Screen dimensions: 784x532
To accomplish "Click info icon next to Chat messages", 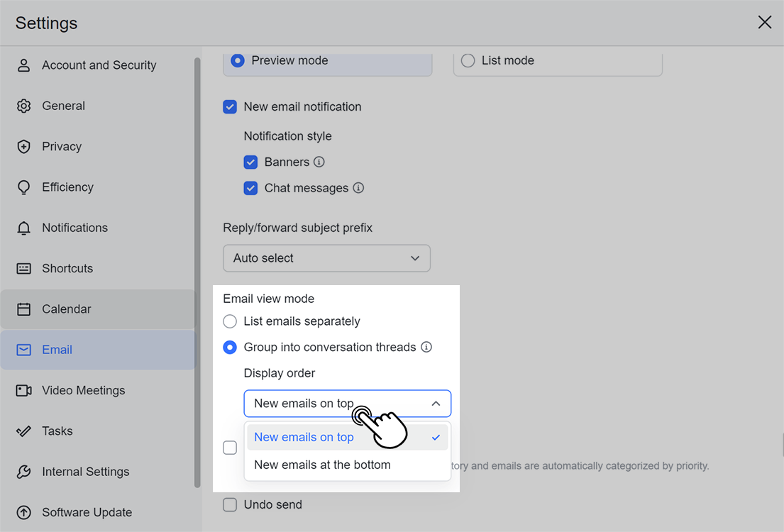I will tap(358, 188).
